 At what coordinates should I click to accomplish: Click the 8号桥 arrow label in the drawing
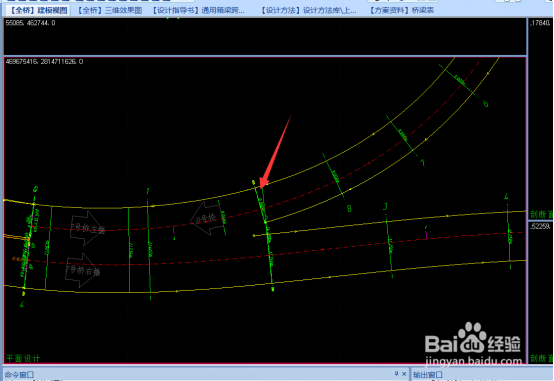pyautogui.click(x=208, y=218)
